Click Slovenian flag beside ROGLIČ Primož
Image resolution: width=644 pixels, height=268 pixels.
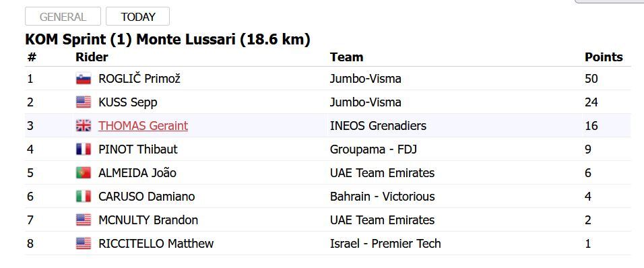[84, 78]
